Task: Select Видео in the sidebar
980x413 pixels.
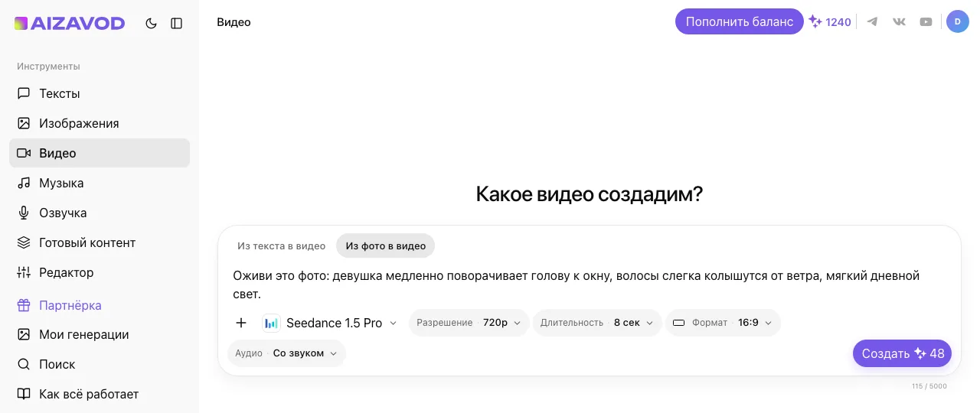Action: click(x=100, y=153)
